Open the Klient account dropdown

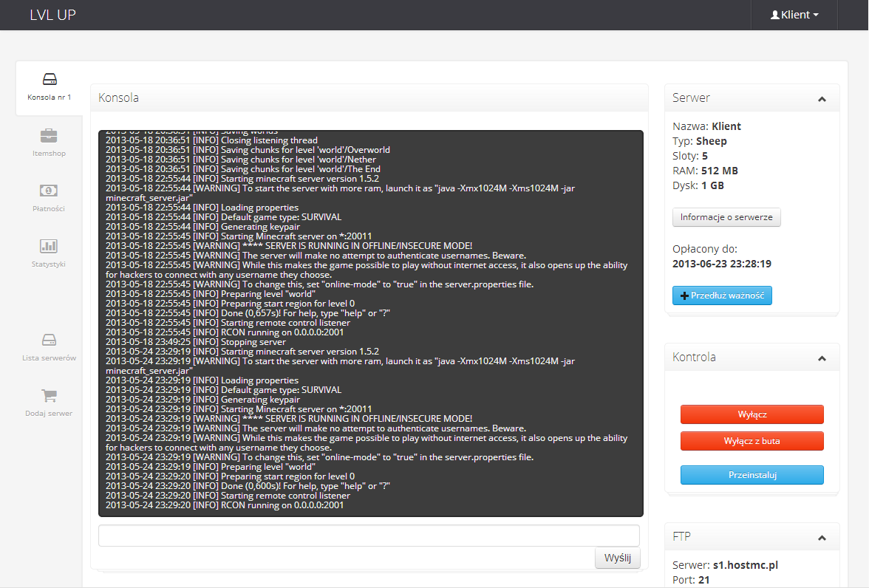pos(794,15)
